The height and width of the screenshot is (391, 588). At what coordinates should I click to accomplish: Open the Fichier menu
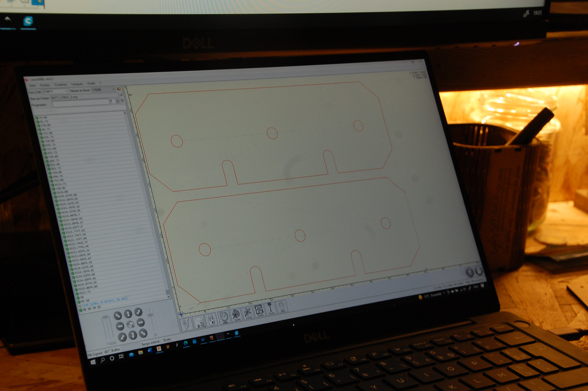pyautogui.click(x=45, y=85)
